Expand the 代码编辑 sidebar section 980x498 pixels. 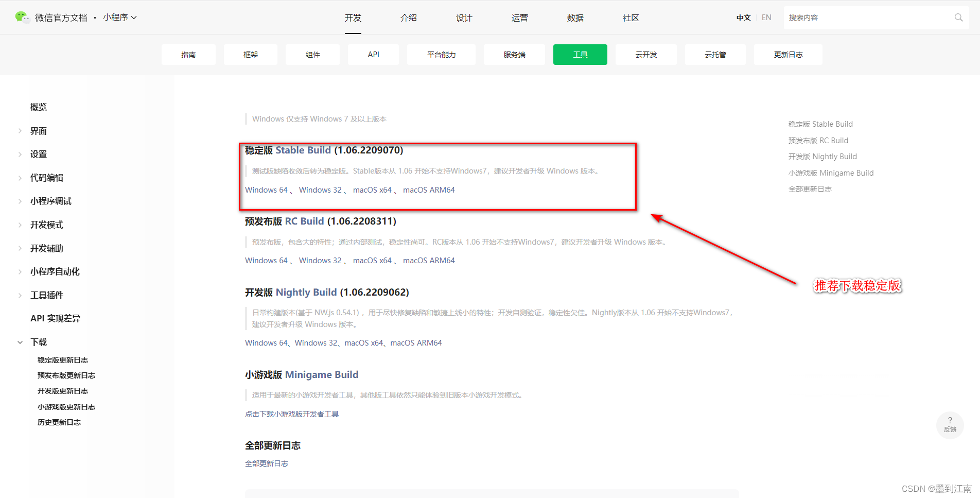[20, 178]
